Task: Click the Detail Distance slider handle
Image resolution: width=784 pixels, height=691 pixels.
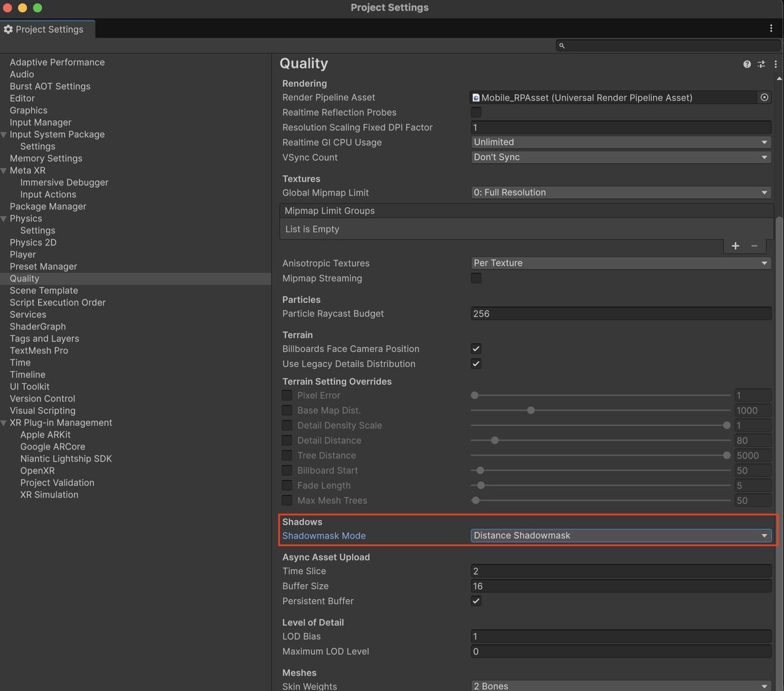Action: tap(495, 440)
